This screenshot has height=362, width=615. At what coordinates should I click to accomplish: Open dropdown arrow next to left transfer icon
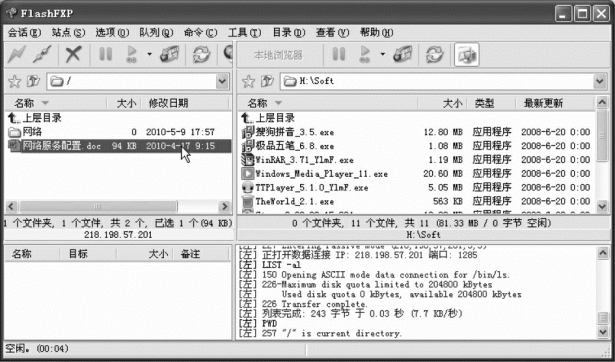point(149,54)
